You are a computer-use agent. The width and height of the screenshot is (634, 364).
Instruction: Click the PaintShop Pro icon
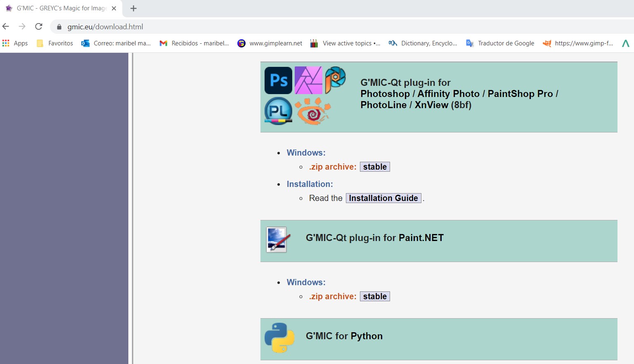(x=335, y=80)
